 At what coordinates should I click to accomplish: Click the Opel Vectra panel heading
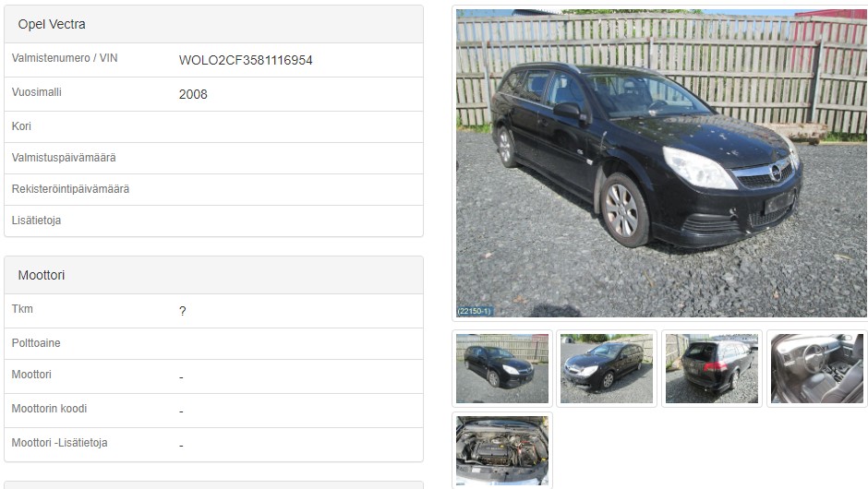pos(52,24)
